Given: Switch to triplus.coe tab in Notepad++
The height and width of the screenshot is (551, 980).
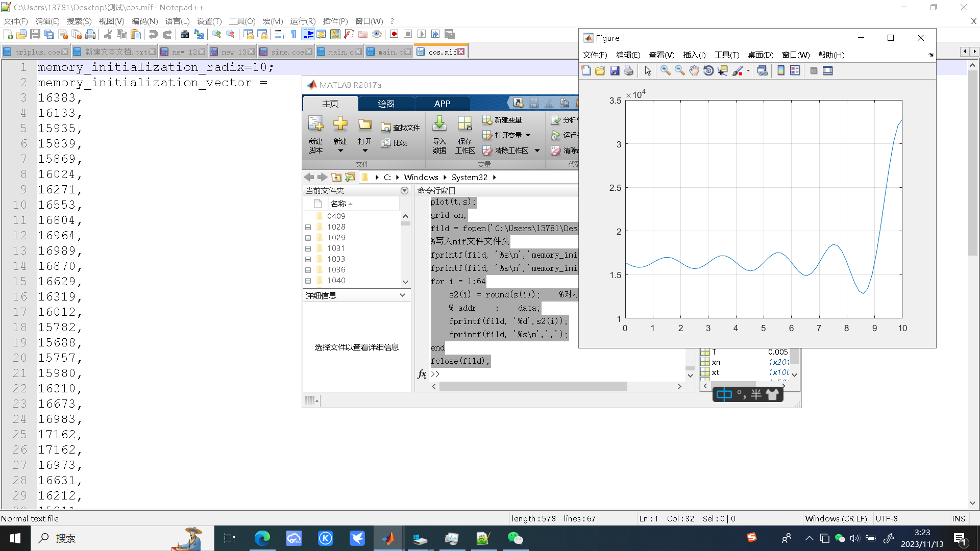Looking at the screenshot, I should click(x=36, y=52).
